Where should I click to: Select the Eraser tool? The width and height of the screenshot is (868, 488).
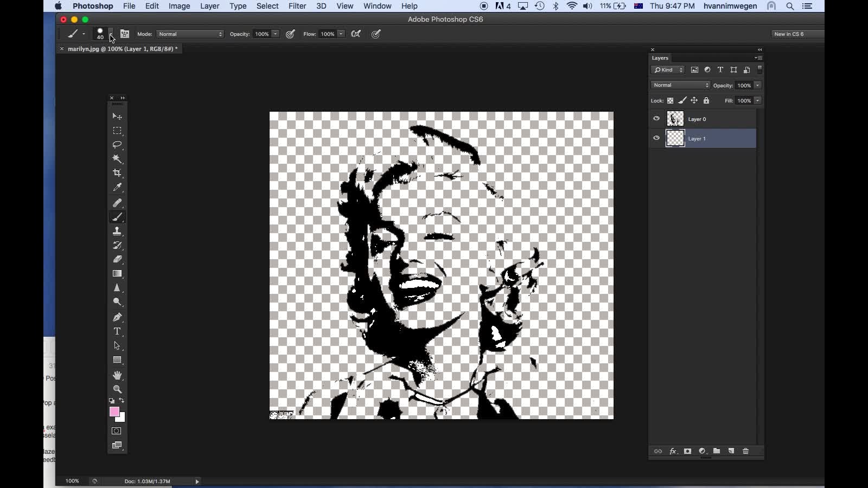117,259
